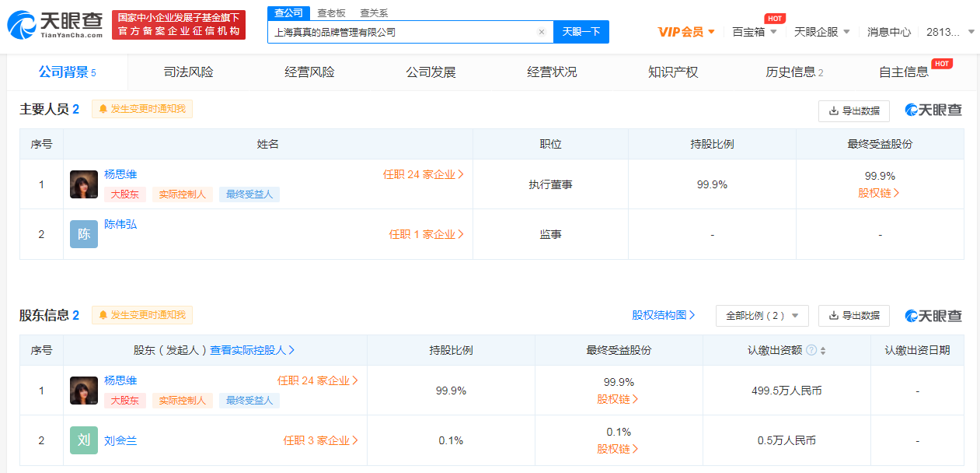
Task: Click the 刘 avatar badge
Action: [x=84, y=440]
